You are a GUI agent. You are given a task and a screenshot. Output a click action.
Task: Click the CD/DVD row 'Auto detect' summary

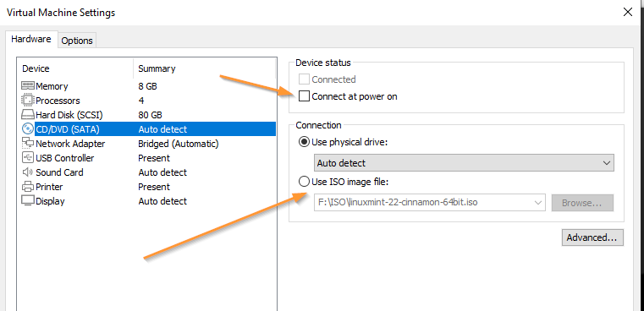[162, 129]
